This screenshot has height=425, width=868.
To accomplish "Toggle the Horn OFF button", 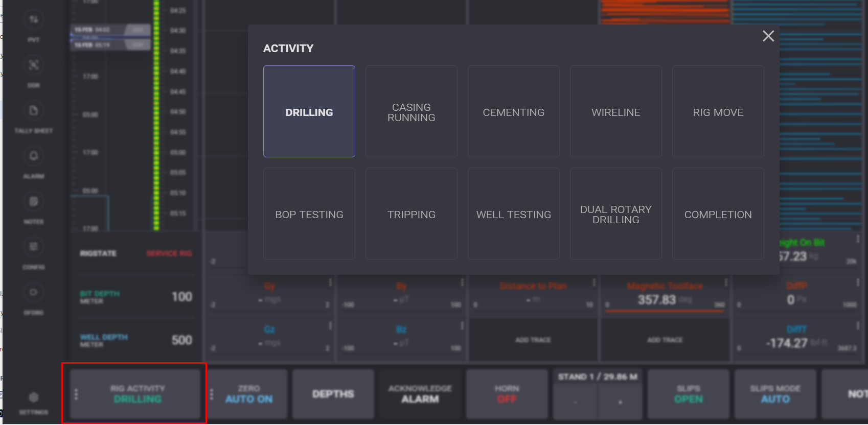I will pyautogui.click(x=507, y=394).
